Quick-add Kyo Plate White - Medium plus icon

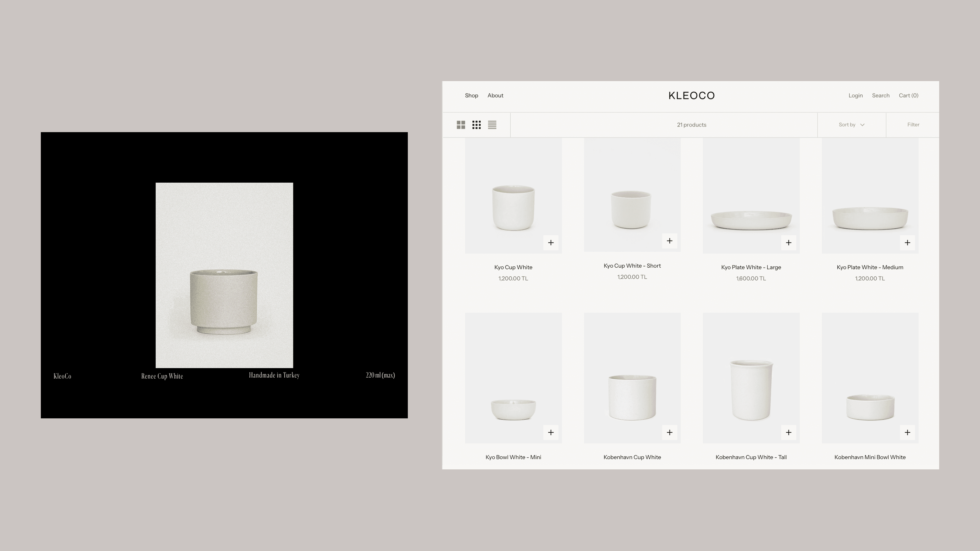pos(907,243)
